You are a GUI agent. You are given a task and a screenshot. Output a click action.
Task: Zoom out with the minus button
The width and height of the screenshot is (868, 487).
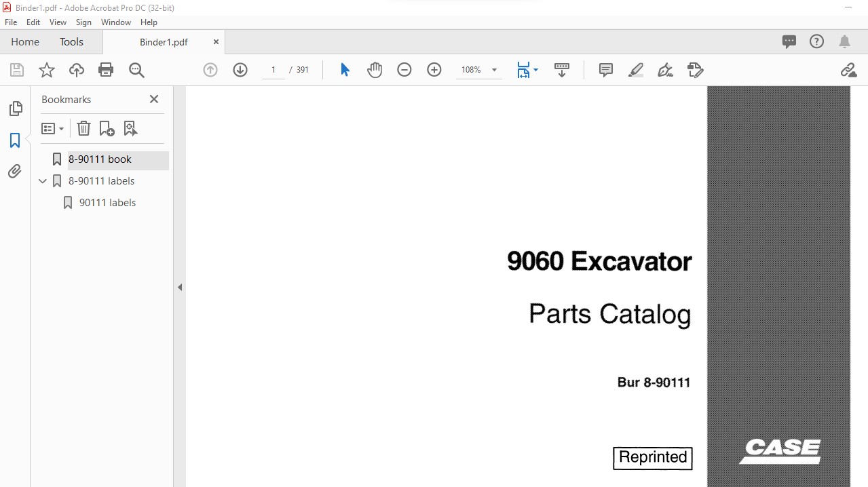tap(404, 70)
